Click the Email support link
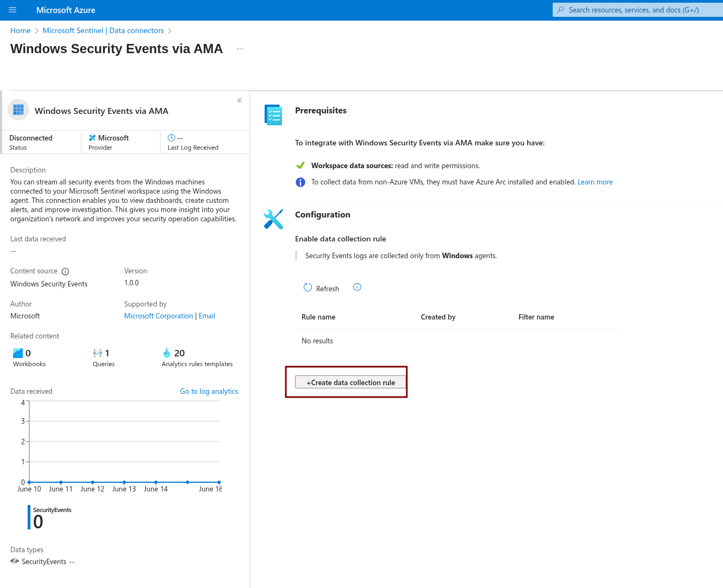The width and height of the screenshot is (723, 588). tap(207, 316)
